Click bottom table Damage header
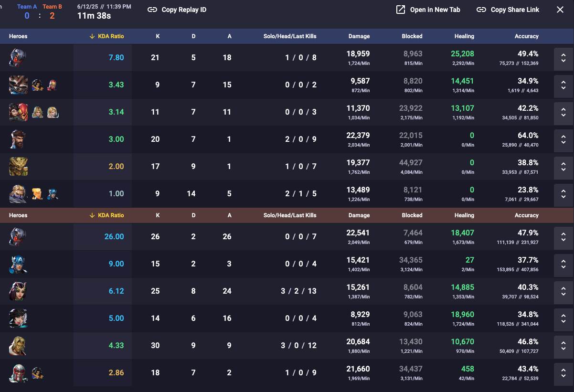The height and width of the screenshot is (392, 574). (359, 215)
